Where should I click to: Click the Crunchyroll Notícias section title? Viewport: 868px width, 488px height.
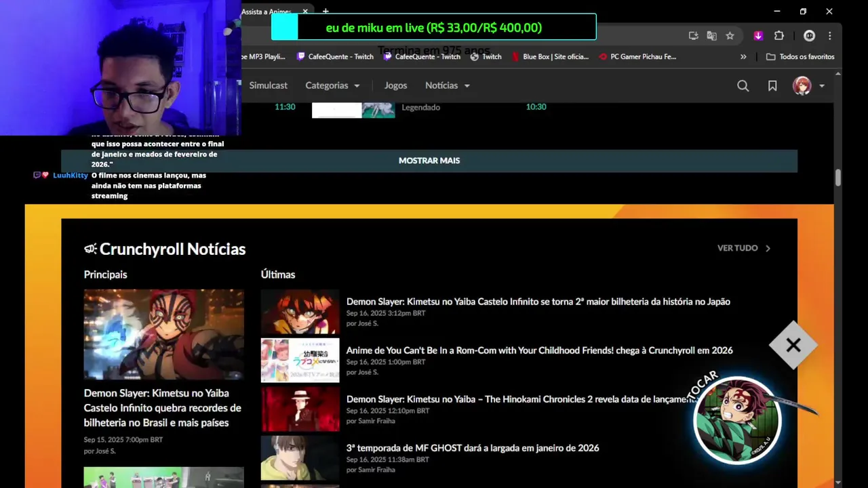click(x=172, y=249)
